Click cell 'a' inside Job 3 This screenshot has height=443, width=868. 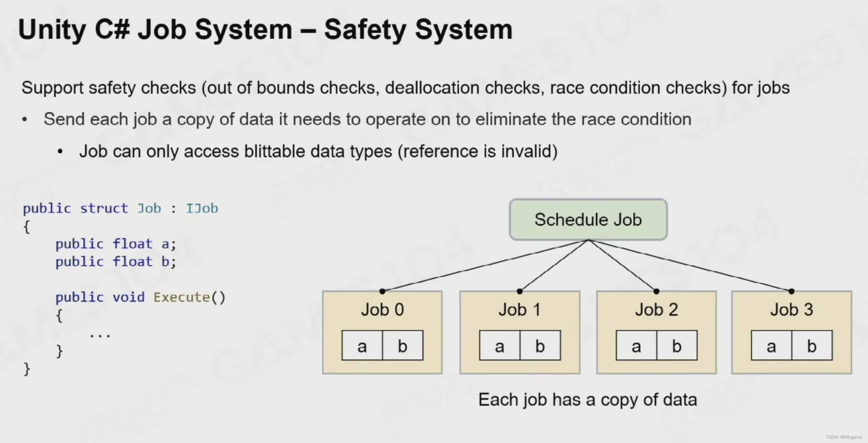(772, 346)
